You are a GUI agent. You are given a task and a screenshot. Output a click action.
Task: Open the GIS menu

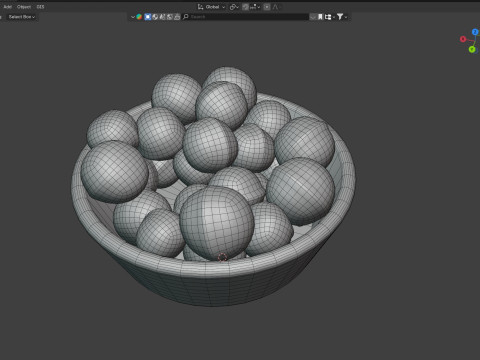(40, 7)
